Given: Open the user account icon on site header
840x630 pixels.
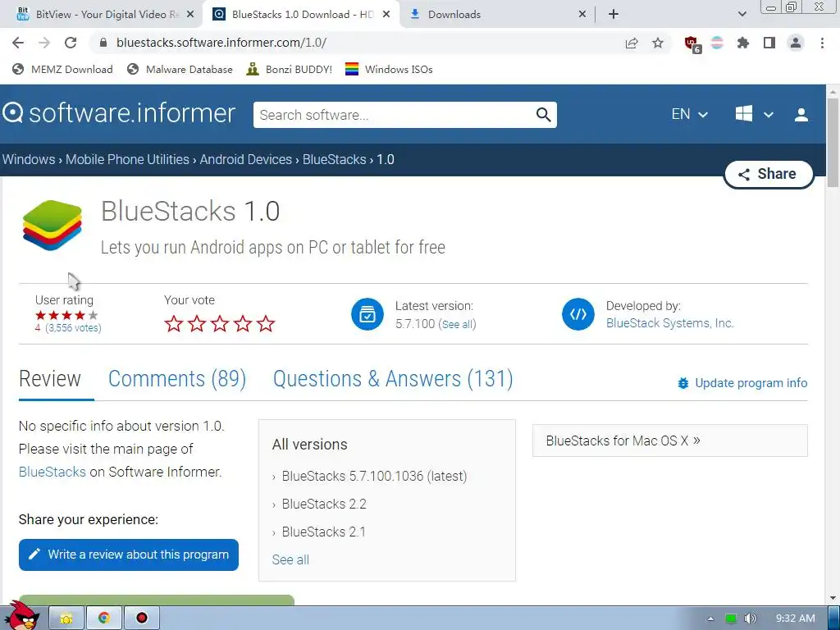Looking at the screenshot, I should pyautogui.click(x=801, y=115).
